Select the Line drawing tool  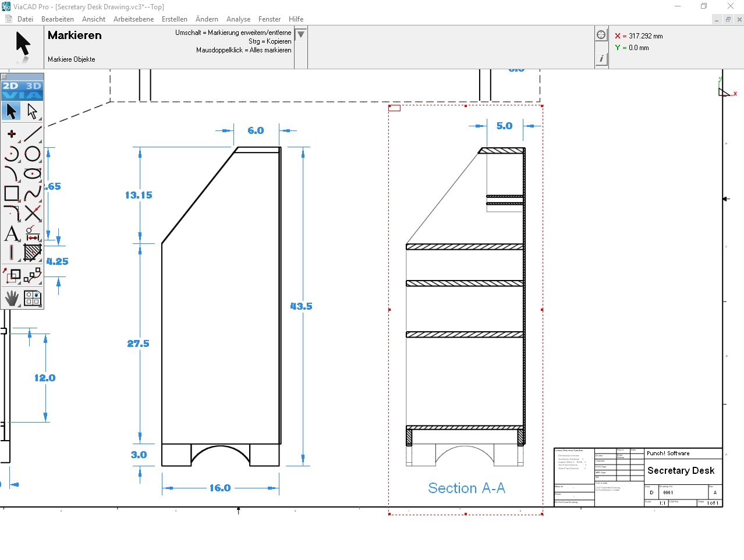[33, 133]
